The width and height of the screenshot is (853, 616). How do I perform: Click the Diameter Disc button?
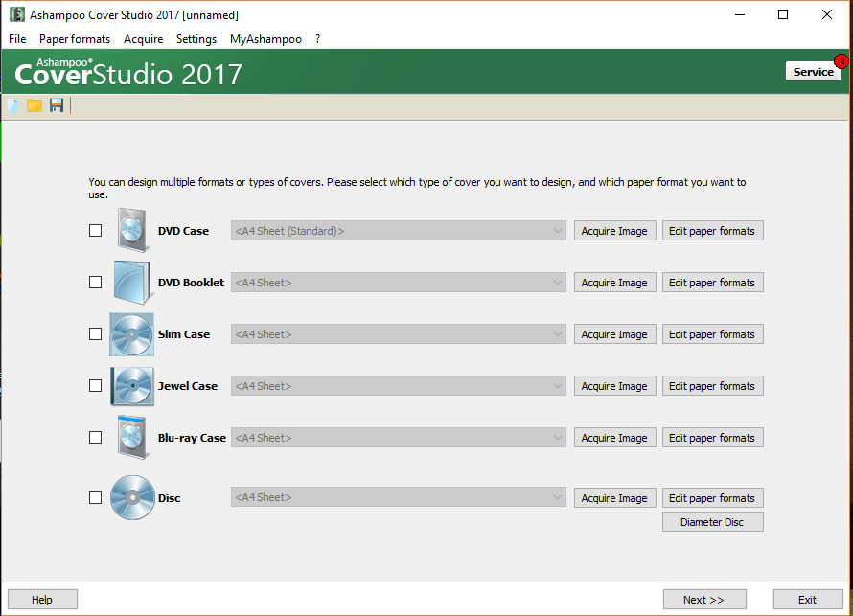pos(713,522)
